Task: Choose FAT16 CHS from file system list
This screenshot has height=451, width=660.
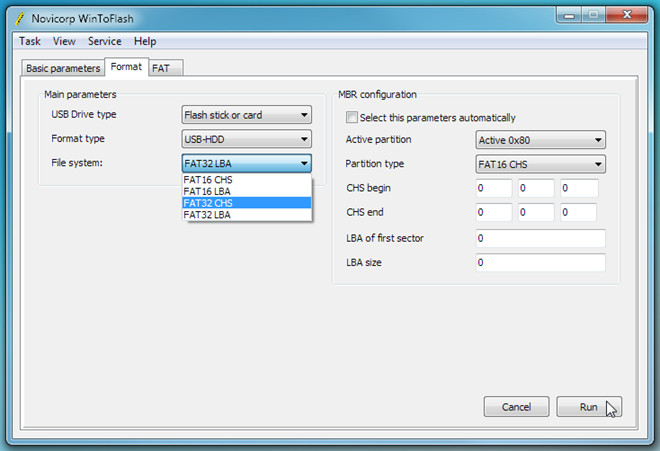Action: point(247,180)
